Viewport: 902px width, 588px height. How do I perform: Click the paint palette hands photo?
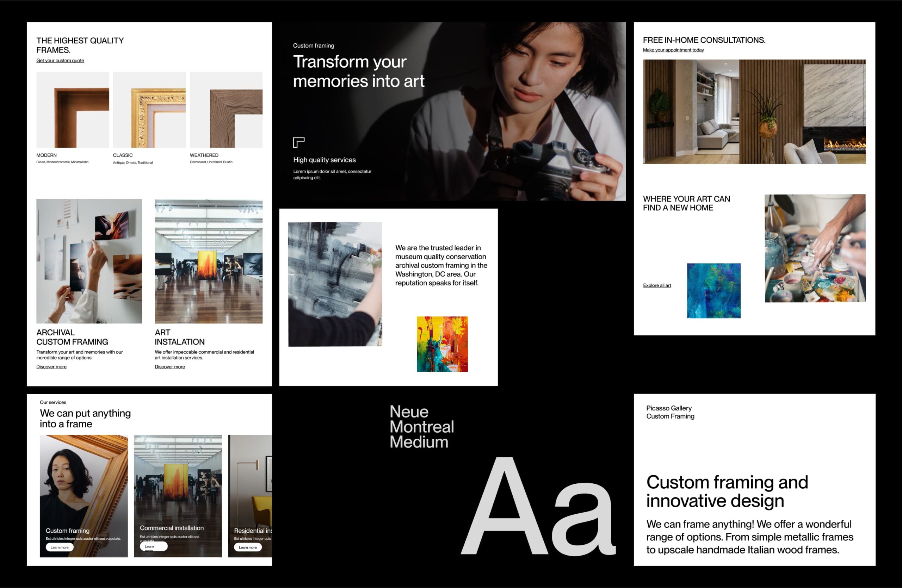point(815,248)
